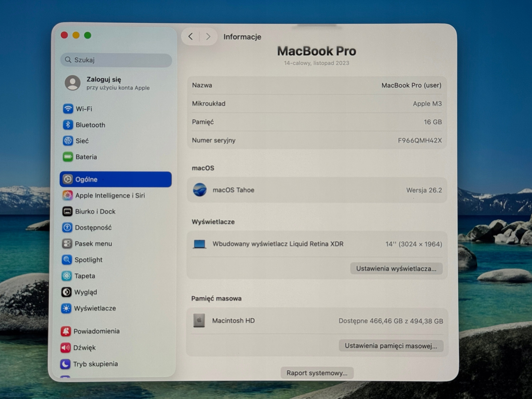
Task: Click the built-in display laptop icon
Action: 200,244
